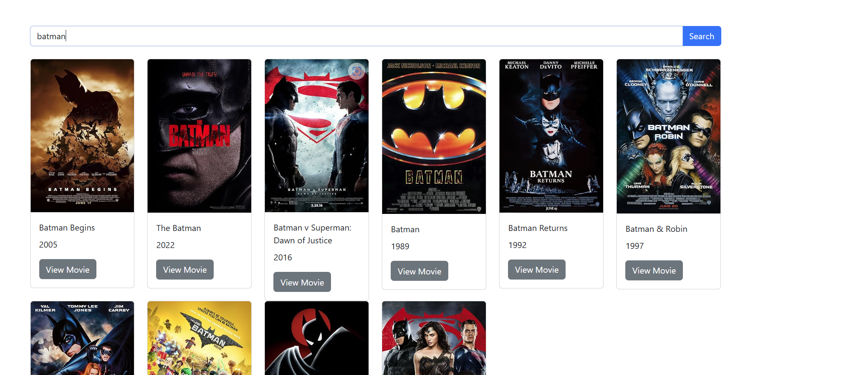View the Batman v Superman: Dawn of Justice movie
Screen dimensions: 868x375
(x=302, y=282)
